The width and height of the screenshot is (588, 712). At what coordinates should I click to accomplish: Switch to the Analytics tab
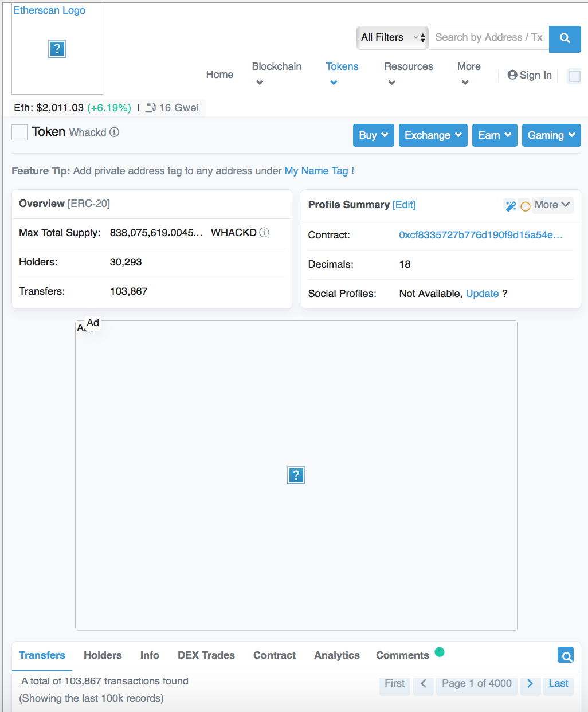point(337,655)
